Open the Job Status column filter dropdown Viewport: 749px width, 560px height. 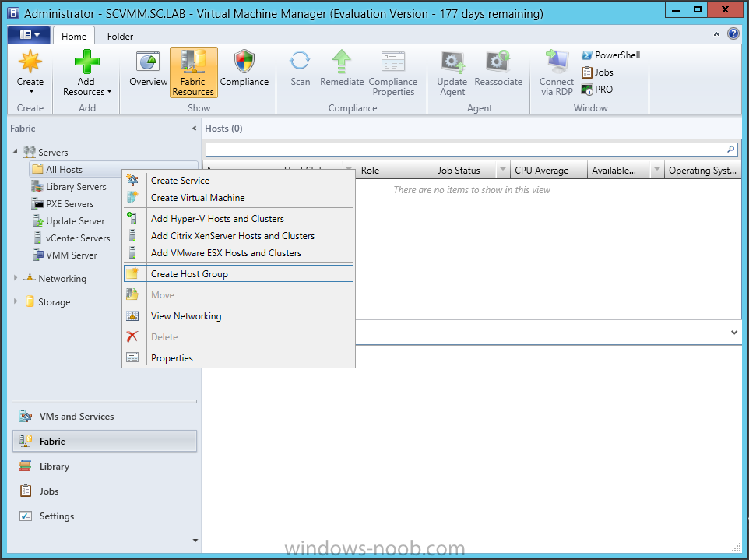[502, 170]
